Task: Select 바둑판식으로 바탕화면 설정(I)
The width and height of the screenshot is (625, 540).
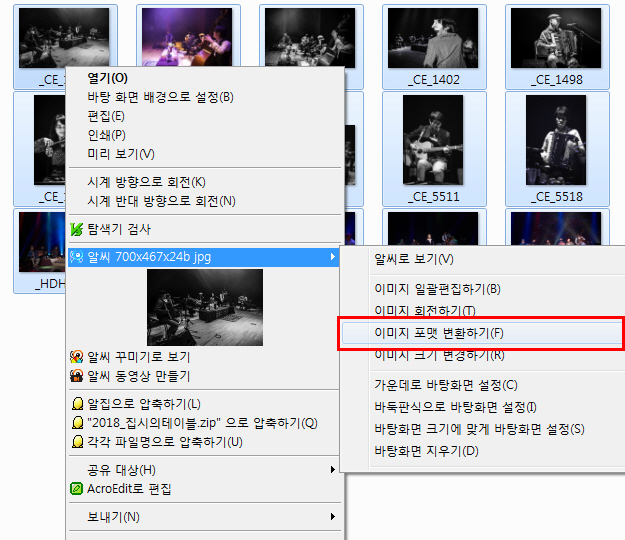Action: (x=455, y=407)
